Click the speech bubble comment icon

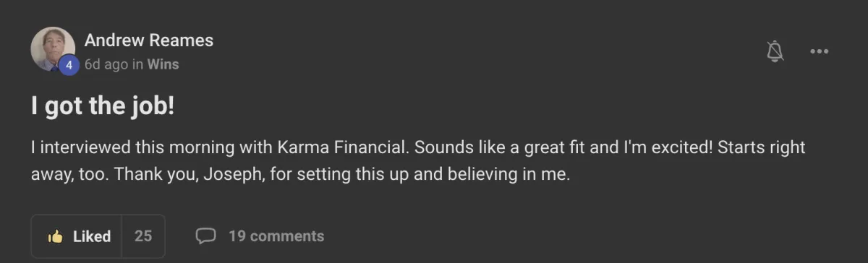pyautogui.click(x=206, y=236)
